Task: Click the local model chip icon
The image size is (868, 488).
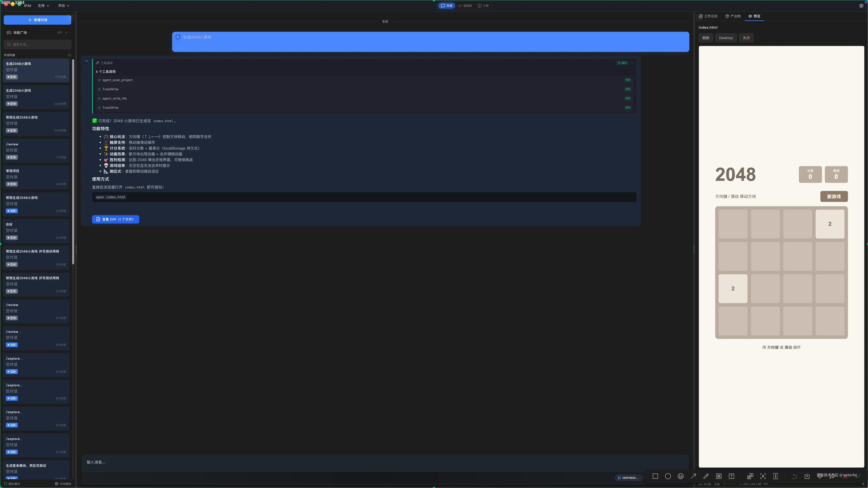Action: [57, 484]
